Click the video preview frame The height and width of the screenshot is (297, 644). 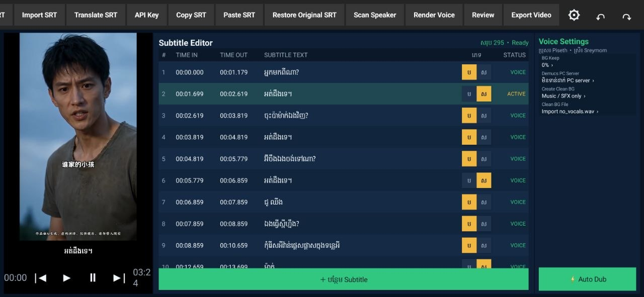tap(78, 137)
